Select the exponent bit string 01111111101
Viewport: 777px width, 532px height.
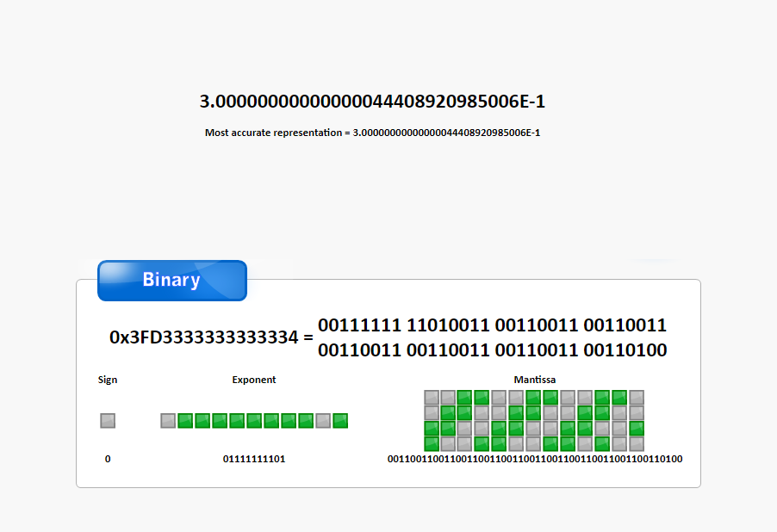pyautogui.click(x=254, y=459)
